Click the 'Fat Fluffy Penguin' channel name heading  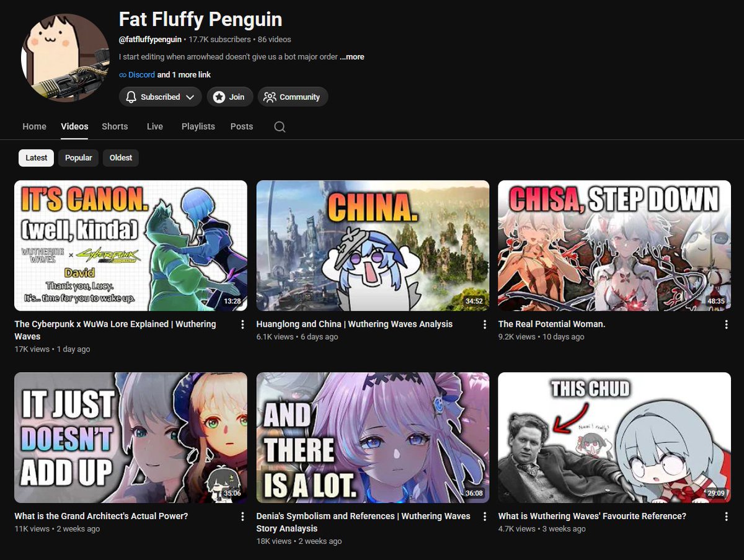click(200, 19)
